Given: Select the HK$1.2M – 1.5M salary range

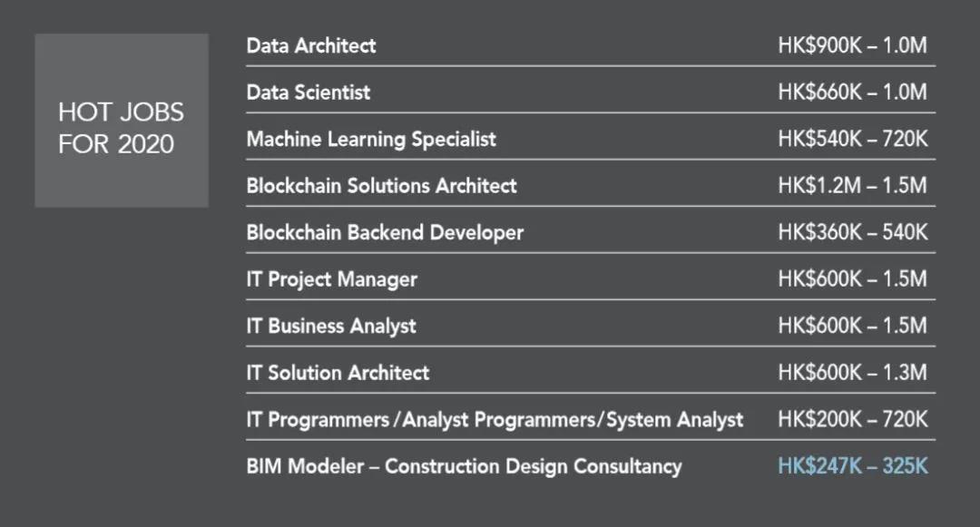Looking at the screenshot, I should click(x=852, y=186).
